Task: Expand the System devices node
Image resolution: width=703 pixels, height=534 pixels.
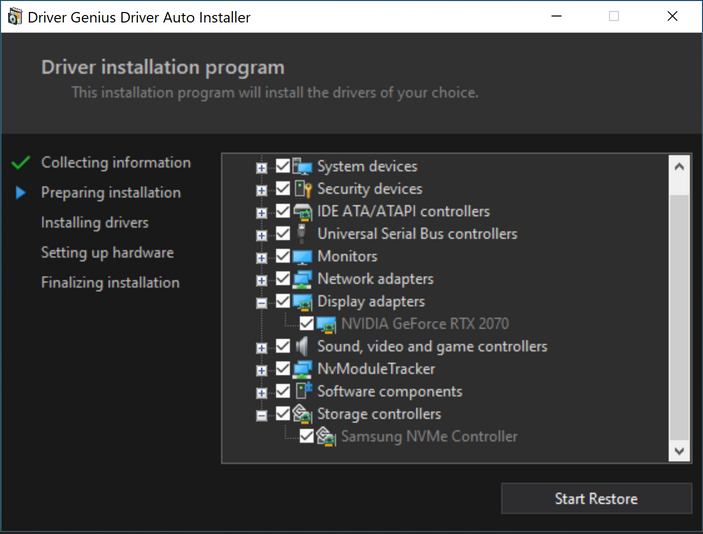Action: click(x=261, y=168)
